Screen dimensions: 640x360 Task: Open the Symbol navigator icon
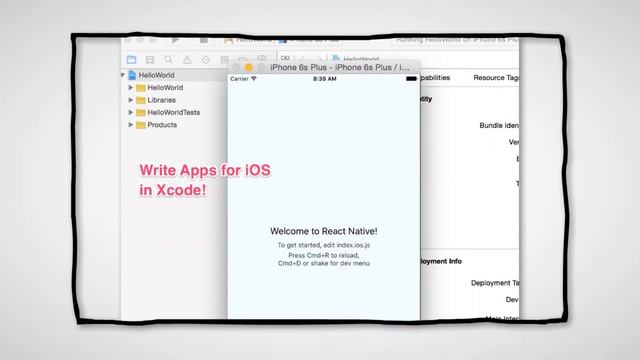[x=150, y=60]
